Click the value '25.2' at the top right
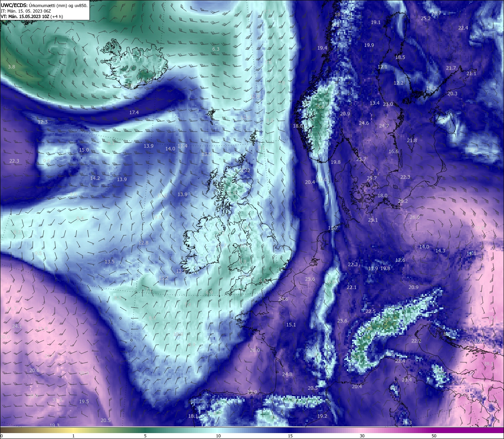 [426, 19]
